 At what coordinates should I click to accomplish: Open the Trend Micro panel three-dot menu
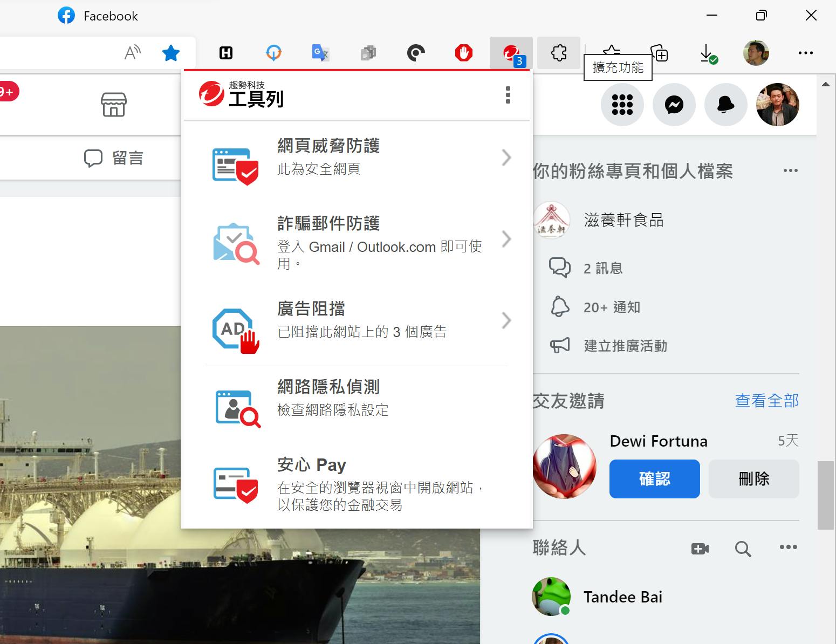pos(508,95)
